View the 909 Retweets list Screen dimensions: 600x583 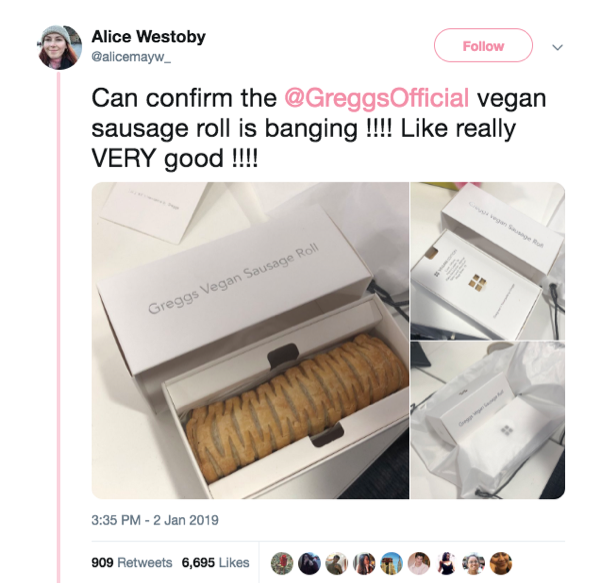pos(132,563)
